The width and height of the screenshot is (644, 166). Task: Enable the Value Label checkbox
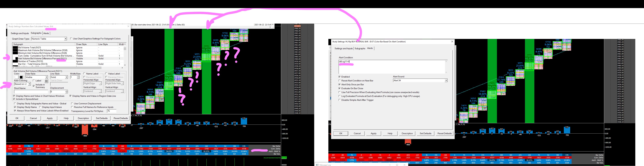106,74
